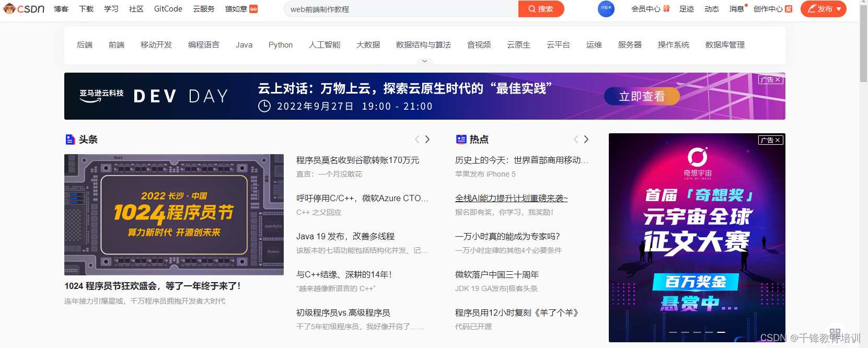Open 呼吁停用C/C++ 微软Azure CTO article
The width and height of the screenshot is (868, 348).
[x=362, y=198]
